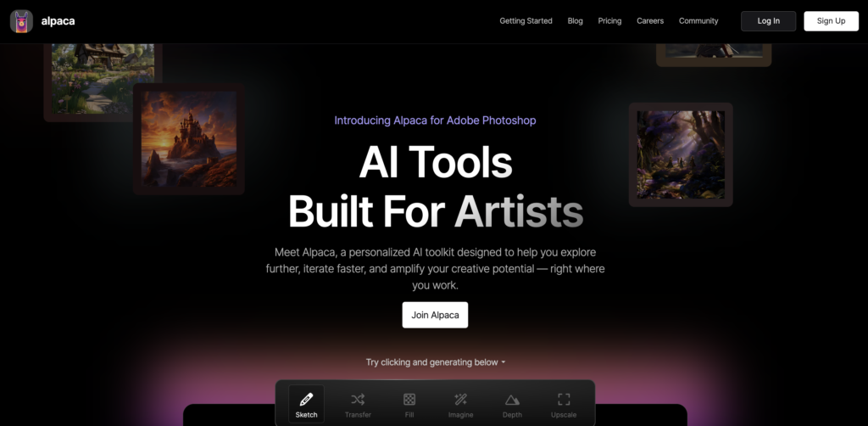Open the cottage garden artwork thumbnail
The height and width of the screenshot is (426, 868).
tap(103, 82)
